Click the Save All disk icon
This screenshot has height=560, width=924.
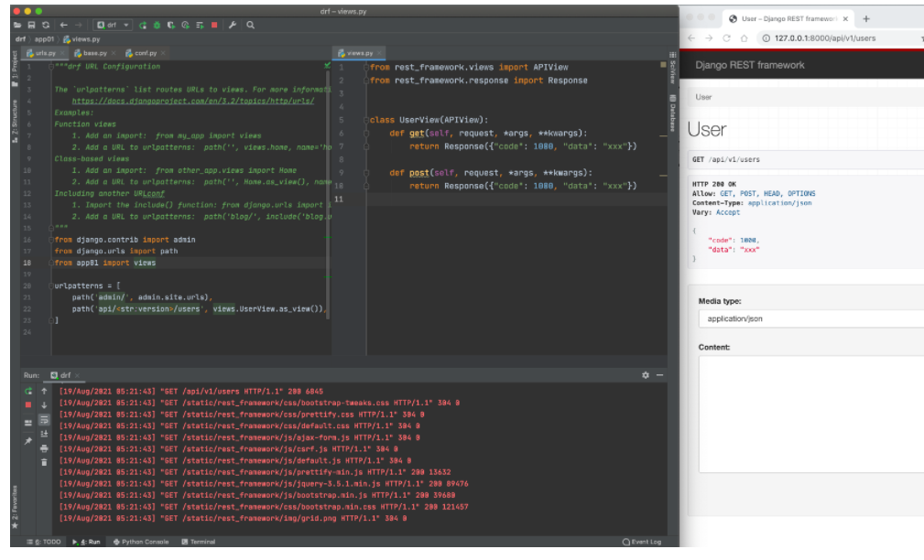(31, 26)
